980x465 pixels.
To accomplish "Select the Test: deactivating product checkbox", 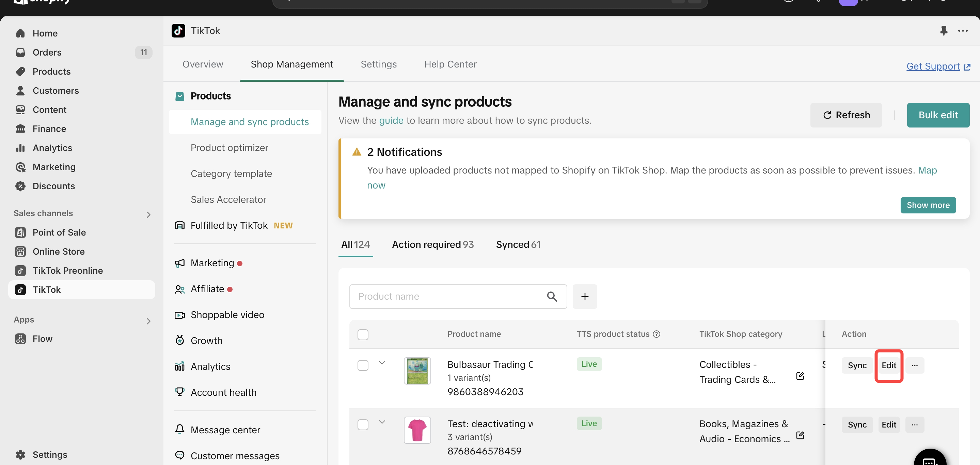I will (363, 425).
